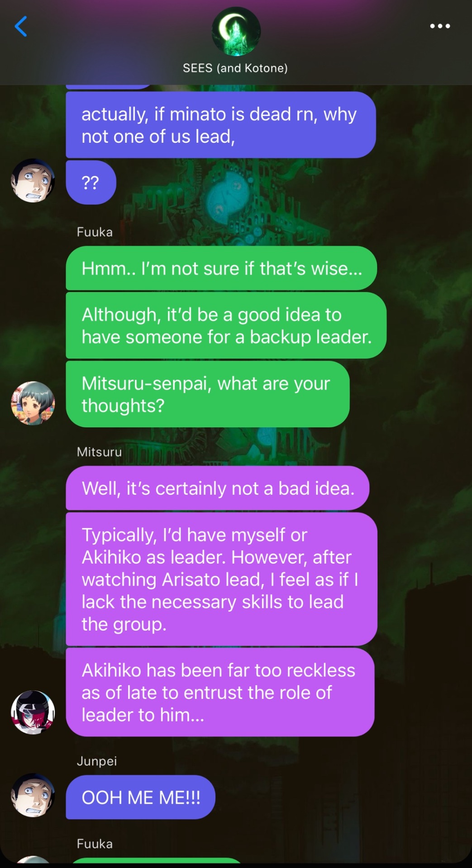Open the three-dot more options menu
This screenshot has width=472, height=868.
[440, 26]
